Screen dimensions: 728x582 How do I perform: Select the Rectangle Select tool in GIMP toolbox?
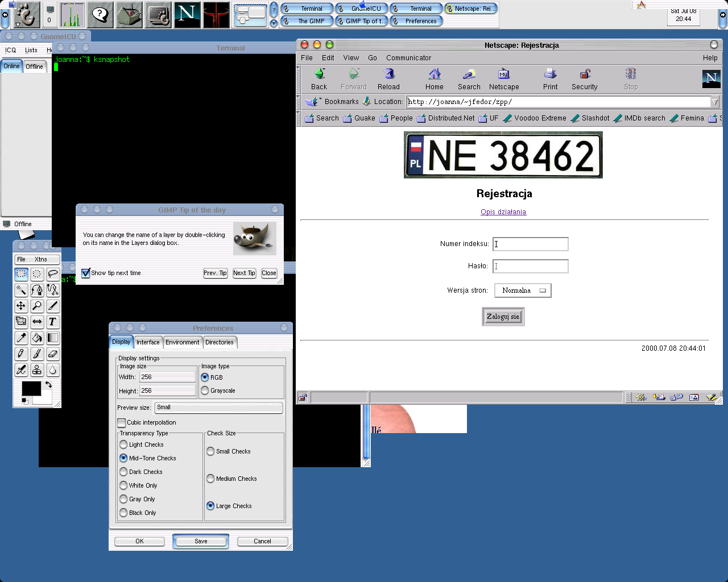(x=21, y=274)
